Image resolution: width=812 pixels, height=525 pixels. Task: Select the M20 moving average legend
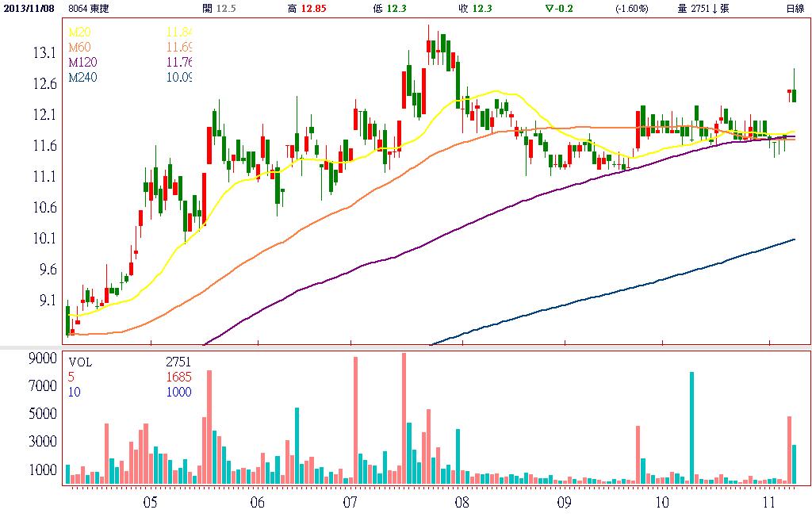coord(79,32)
